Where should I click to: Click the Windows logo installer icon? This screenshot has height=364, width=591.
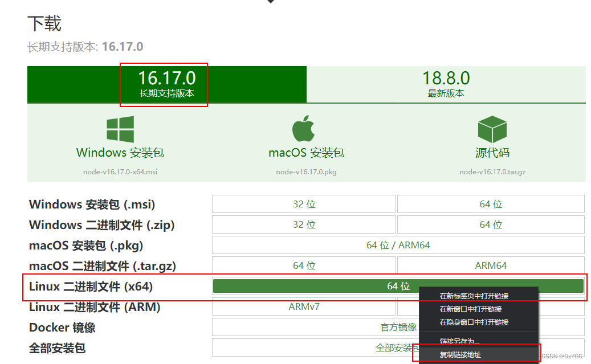pyautogui.click(x=120, y=129)
